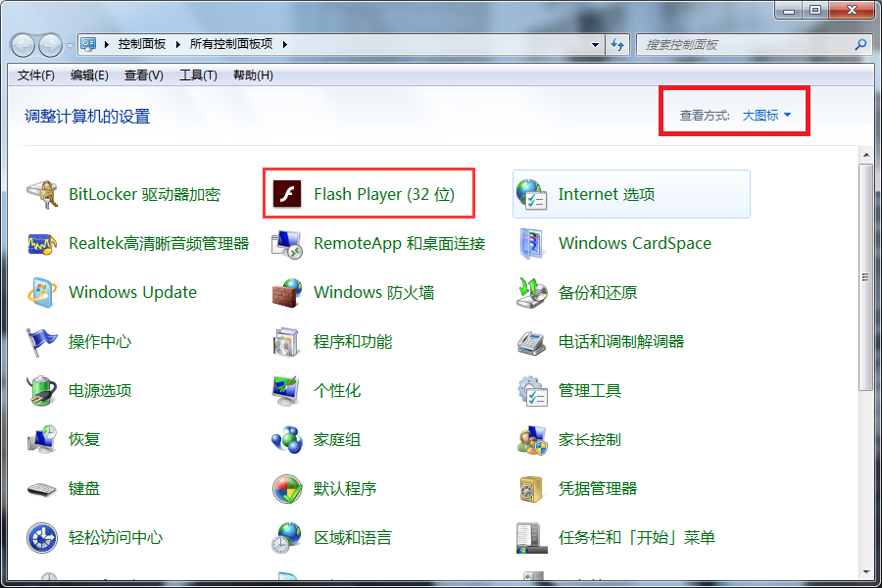Open the recent pages dropdown beside navigation arrows
Screen dimensions: 882x588
click(x=71, y=45)
